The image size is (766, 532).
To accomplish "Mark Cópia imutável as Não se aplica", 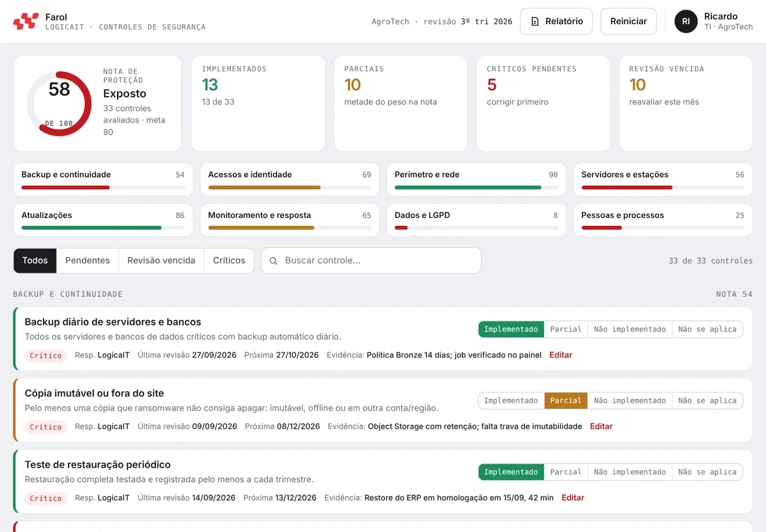I will 708,401.
